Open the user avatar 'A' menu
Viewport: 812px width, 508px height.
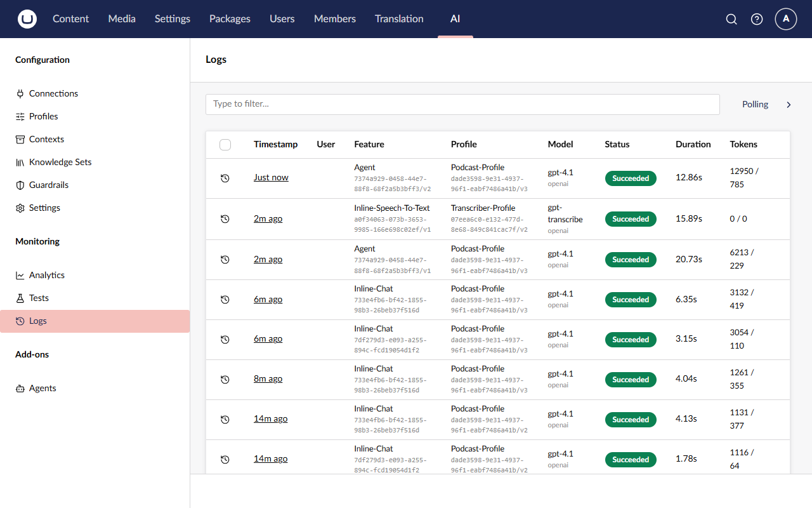pos(786,19)
